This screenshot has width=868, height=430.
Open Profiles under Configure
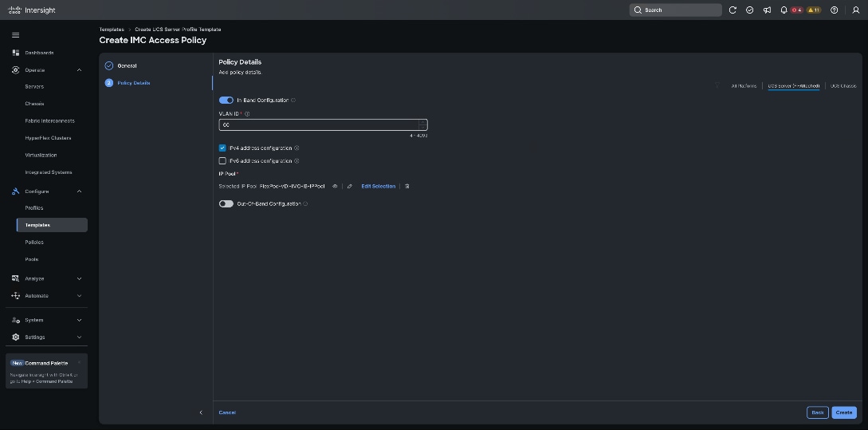(33, 207)
